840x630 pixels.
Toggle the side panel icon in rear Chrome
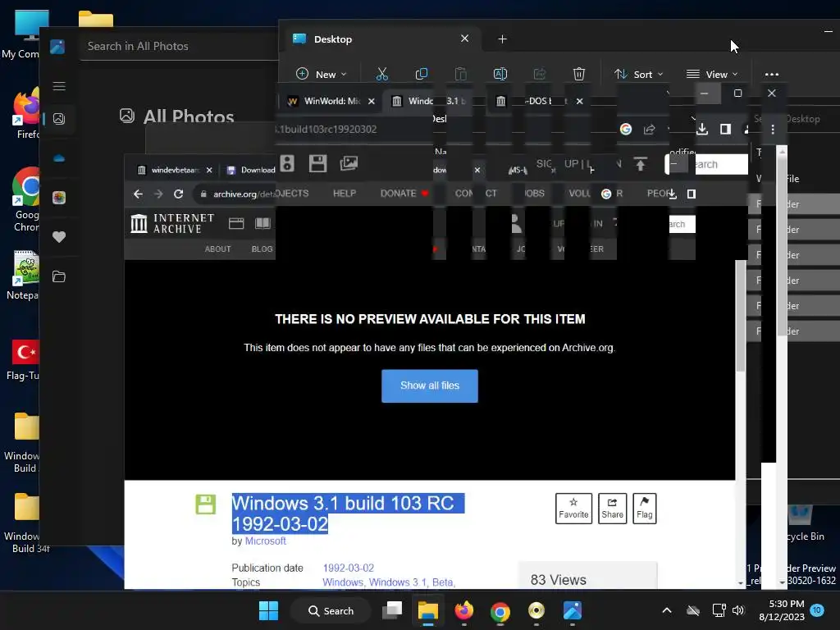pos(725,129)
